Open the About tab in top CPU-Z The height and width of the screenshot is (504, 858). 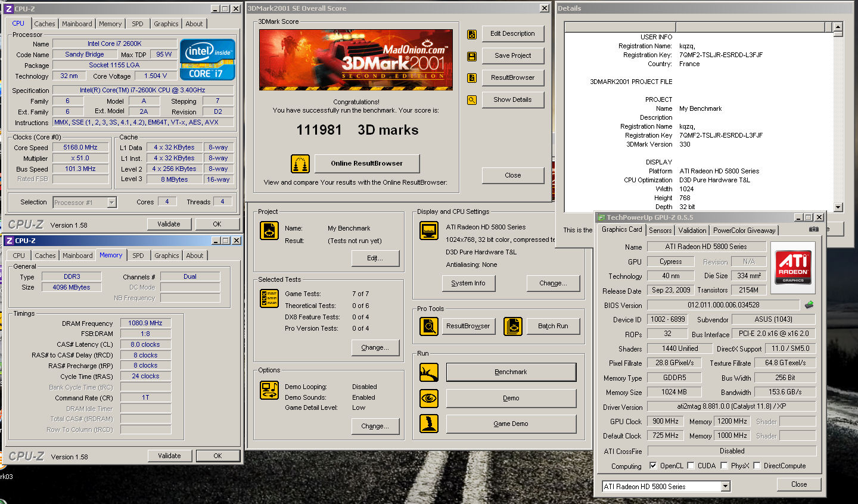pyautogui.click(x=194, y=24)
